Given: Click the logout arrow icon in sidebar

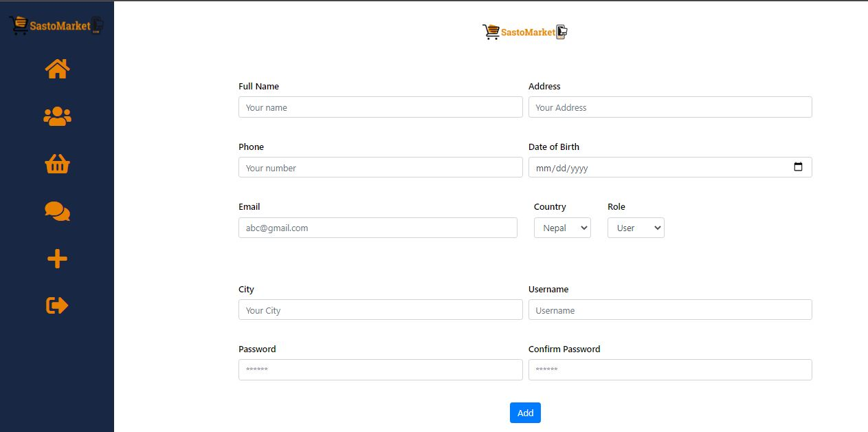Looking at the screenshot, I should 57,305.
